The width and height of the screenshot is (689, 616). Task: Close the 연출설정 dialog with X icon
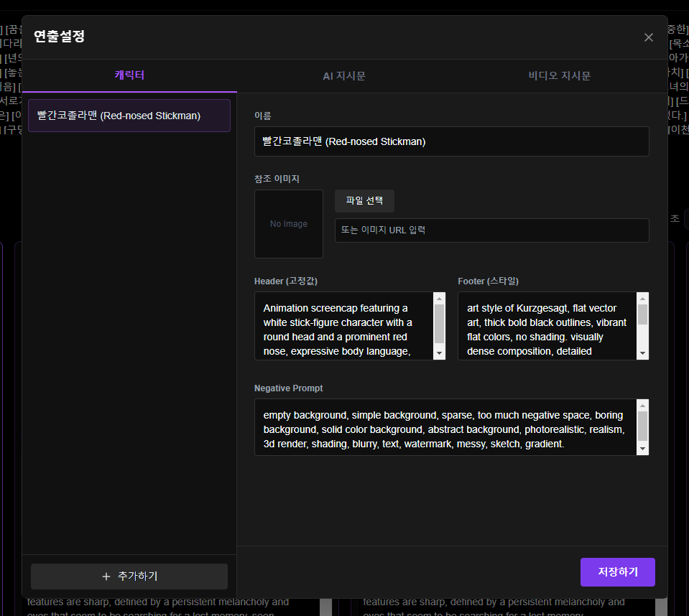(x=648, y=37)
